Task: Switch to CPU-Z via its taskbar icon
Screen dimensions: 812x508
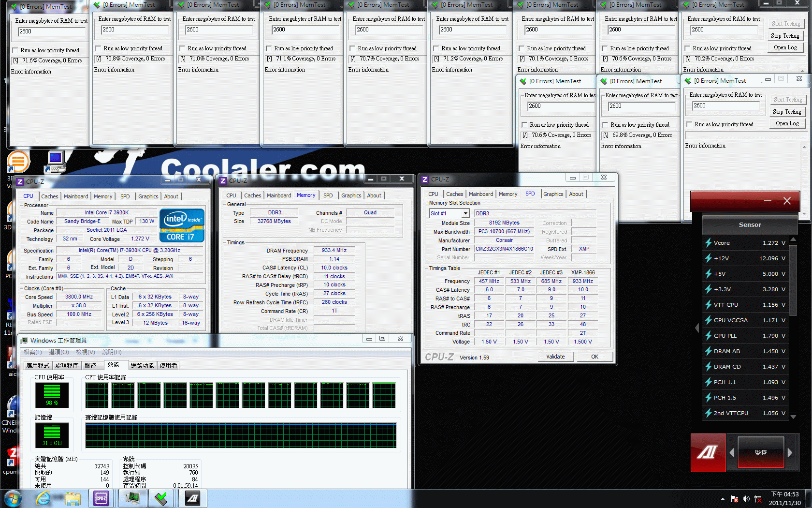Action: 101,498
